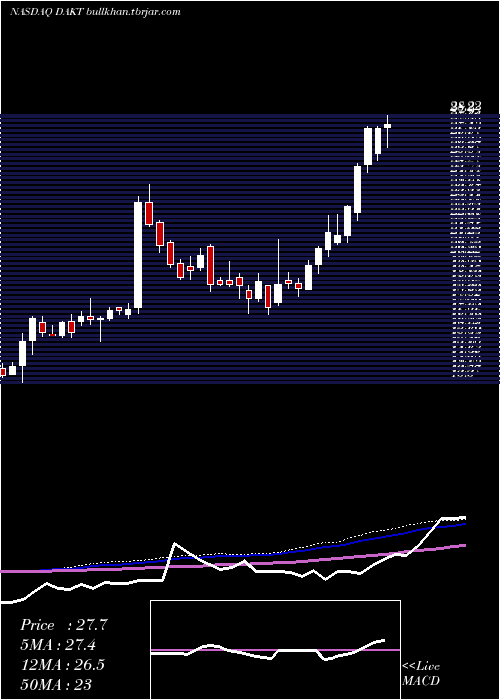Click the 5MA : 27.4 value
The height and width of the screenshot is (700, 500).
[x=58, y=645]
